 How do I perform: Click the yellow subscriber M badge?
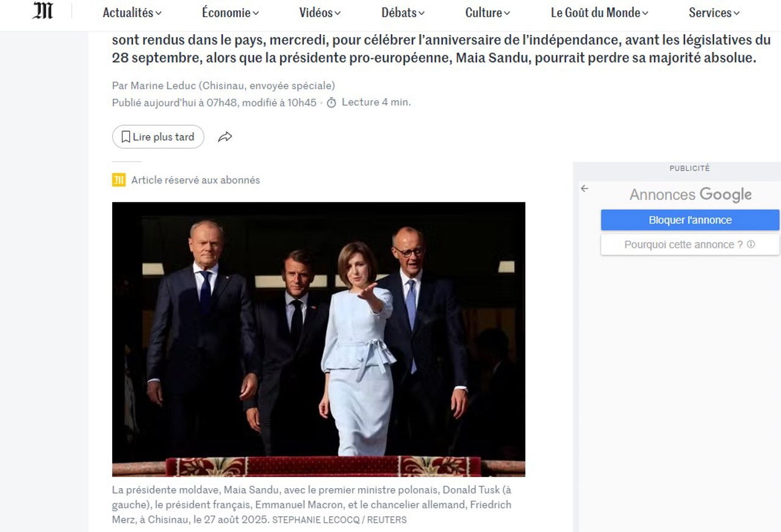coord(118,180)
